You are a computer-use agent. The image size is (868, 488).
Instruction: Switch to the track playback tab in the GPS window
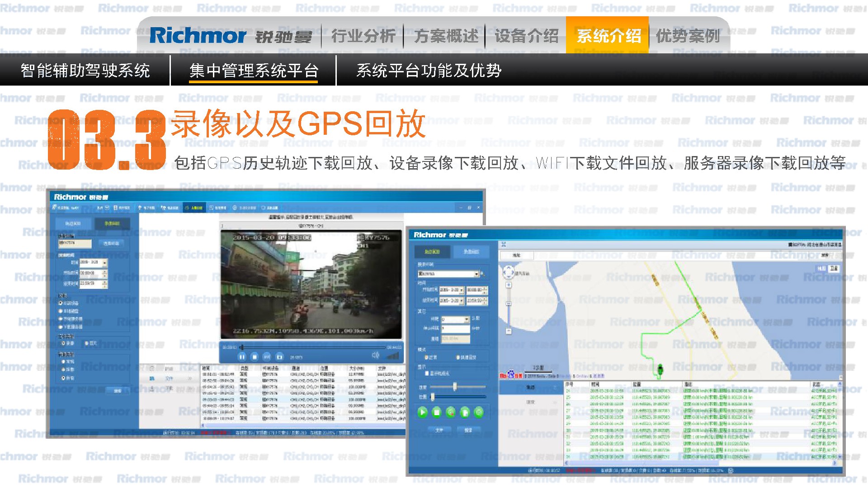coord(432,251)
